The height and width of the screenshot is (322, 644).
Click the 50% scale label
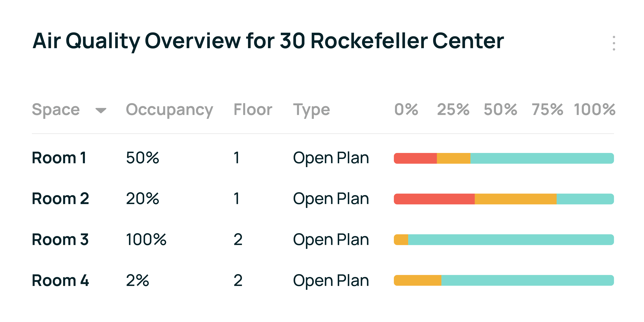pyautogui.click(x=500, y=110)
